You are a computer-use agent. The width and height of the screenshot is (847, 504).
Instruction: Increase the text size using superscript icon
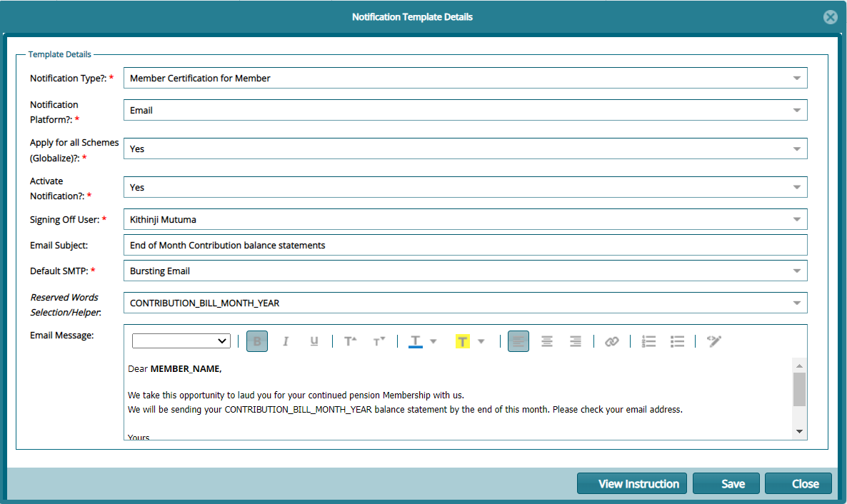(349, 341)
